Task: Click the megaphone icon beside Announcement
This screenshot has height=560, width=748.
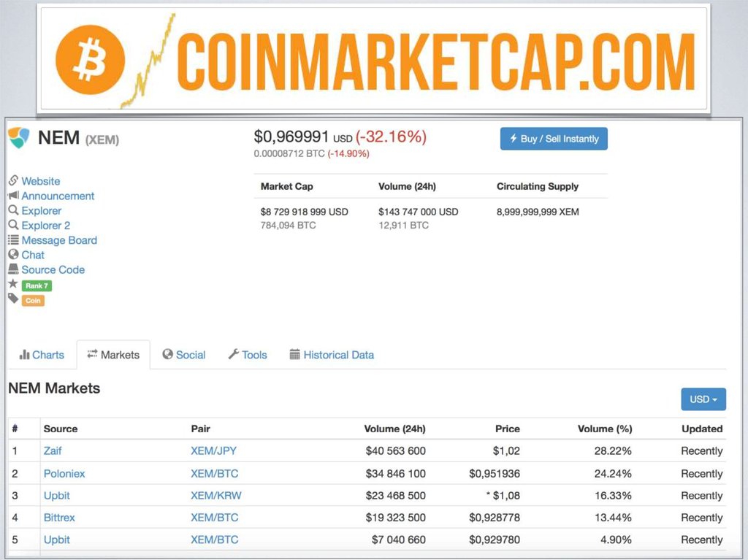Action: coord(13,195)
